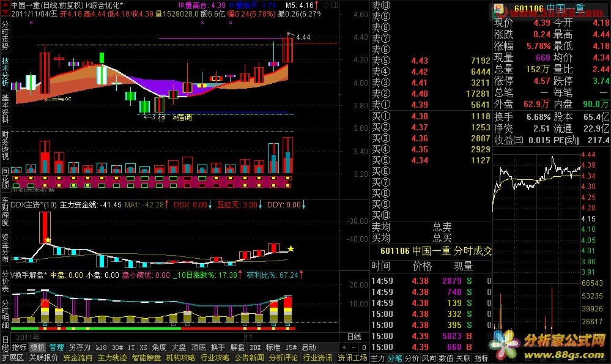Select the 标准 template
Screen dimensions: 611x364
pos(273,347)
